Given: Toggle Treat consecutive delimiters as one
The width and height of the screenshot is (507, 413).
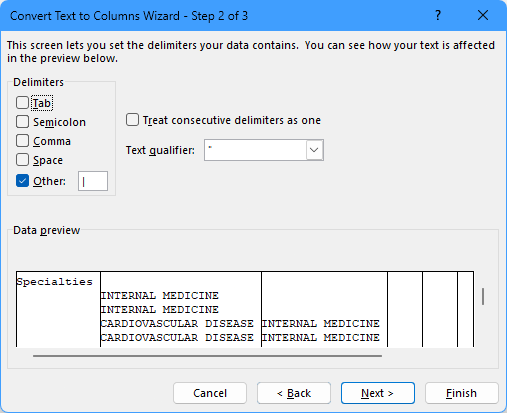Looking at the screenshot, I should click(132, 120).
